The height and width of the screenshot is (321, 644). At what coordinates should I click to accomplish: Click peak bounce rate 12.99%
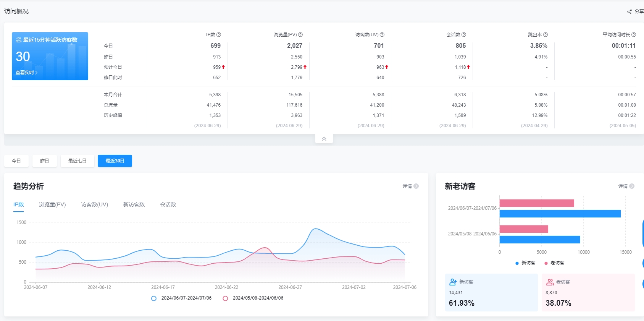(540, 115)
